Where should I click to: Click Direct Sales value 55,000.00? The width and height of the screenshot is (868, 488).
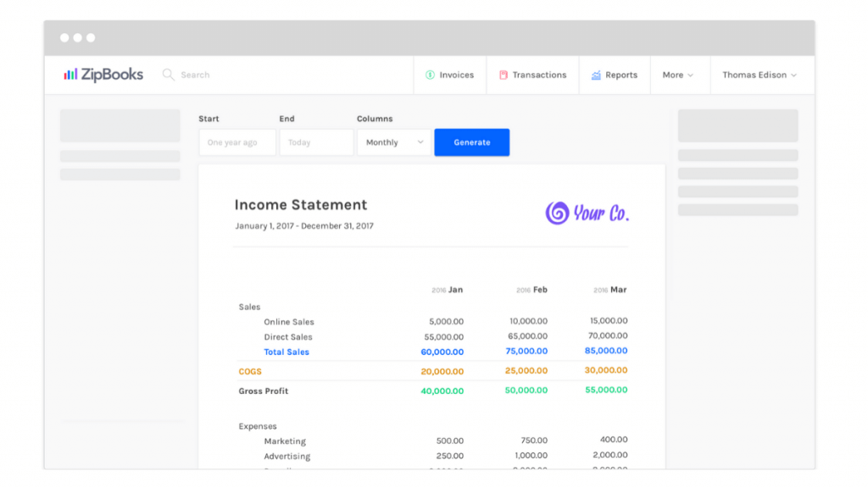pyautogui.click(x=444, y=336)
